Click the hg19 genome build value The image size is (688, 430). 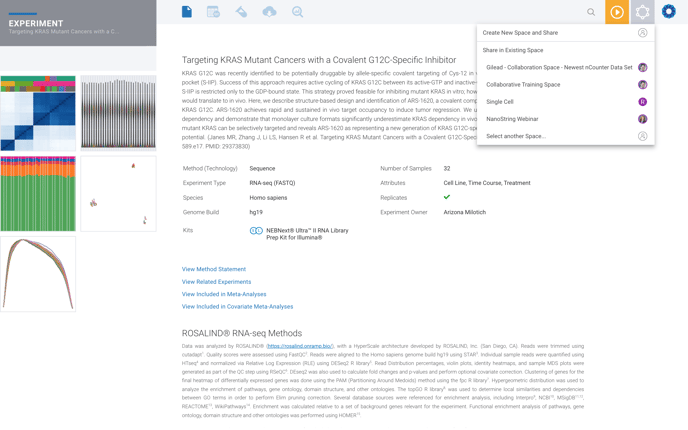click(x=256, y=212)
